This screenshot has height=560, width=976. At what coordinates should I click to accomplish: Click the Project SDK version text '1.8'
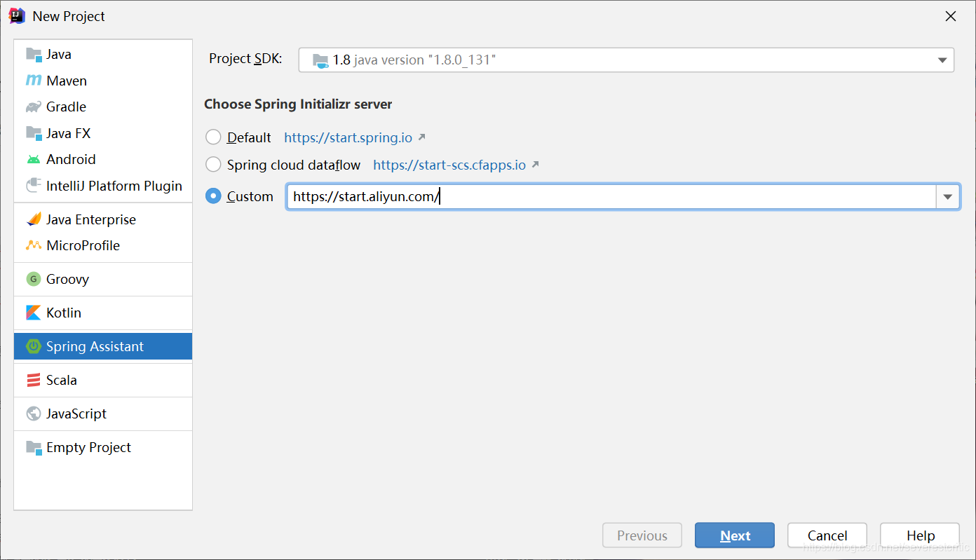[x=341, y=60]
